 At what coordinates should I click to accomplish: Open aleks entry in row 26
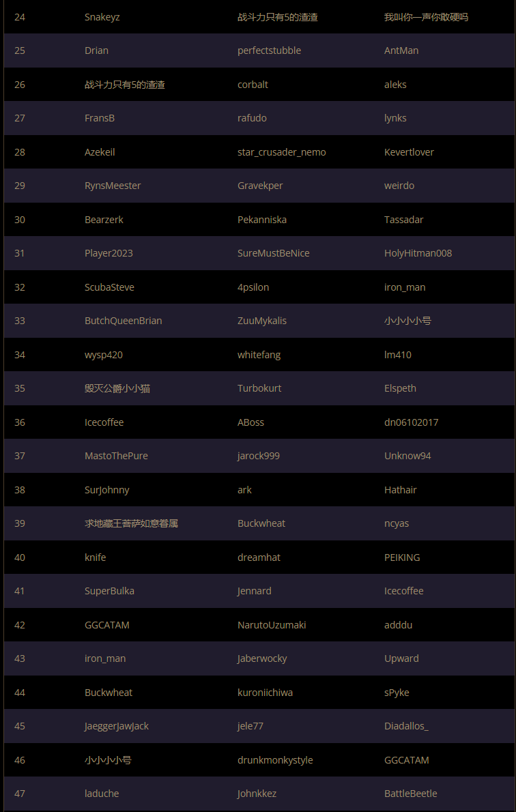pyautogui.click(x=395, y=85)
